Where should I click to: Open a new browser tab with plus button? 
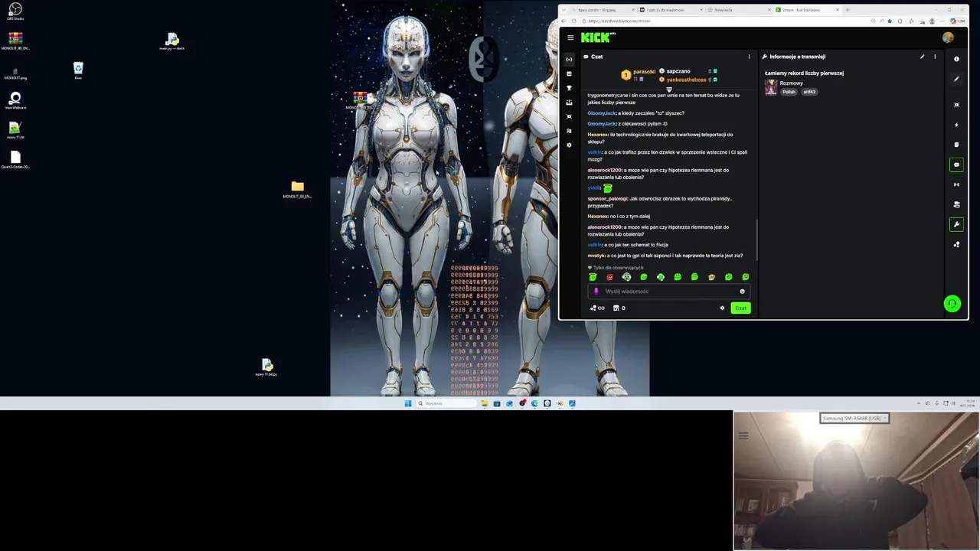848,10
